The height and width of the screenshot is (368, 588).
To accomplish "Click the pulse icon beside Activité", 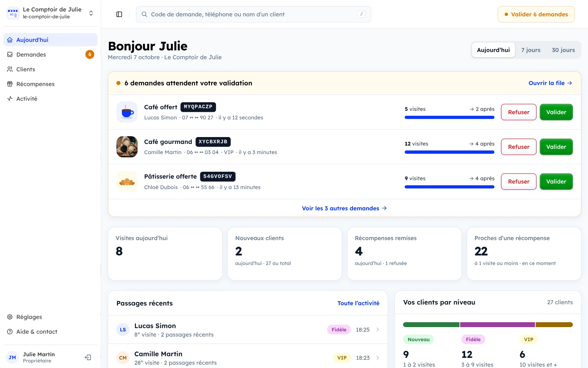I will point(10,99).
